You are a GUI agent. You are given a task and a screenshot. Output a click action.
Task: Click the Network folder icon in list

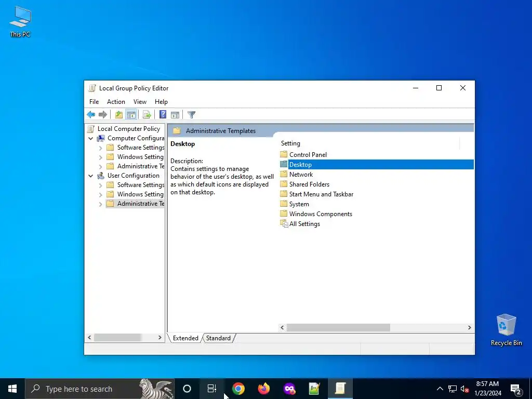coord(284,174)
